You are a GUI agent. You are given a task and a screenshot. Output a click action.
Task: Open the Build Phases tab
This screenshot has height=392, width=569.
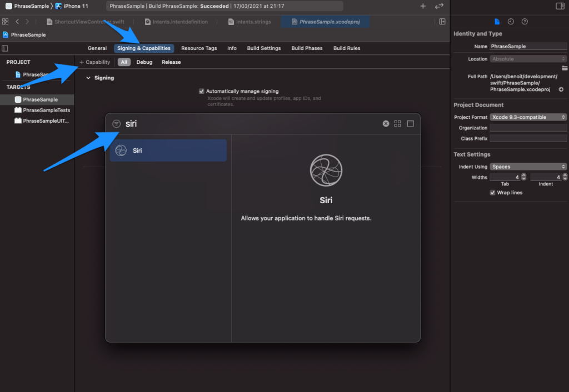(307, 48)
